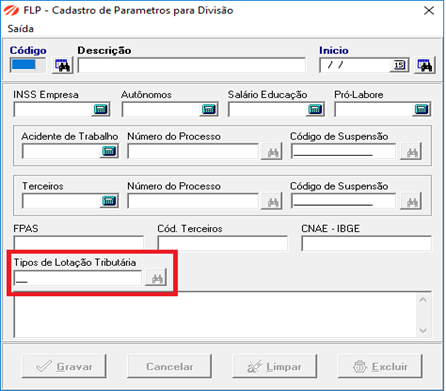This screenshot has width=446, height=391.
Task: Click Número do Processo field in Terceiros group
Action: 193,201
